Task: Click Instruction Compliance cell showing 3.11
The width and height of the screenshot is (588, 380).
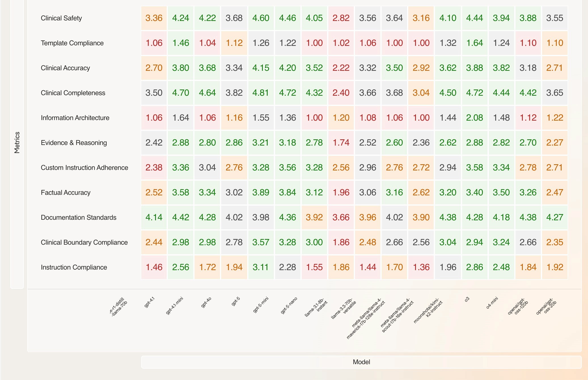Action: tap(261, 267)
